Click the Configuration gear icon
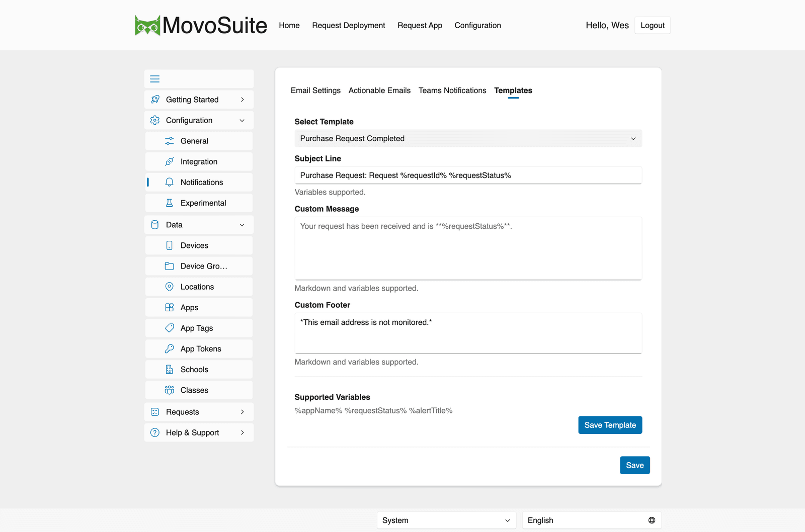This screenshot has width=805, height=532. click(155, 120)
